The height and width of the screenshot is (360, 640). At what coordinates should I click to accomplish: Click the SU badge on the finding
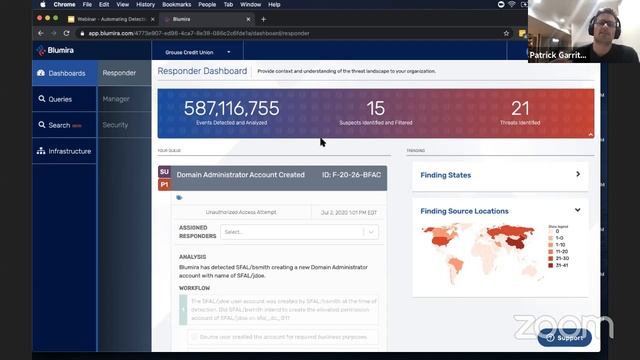click(x=164, y=172)
